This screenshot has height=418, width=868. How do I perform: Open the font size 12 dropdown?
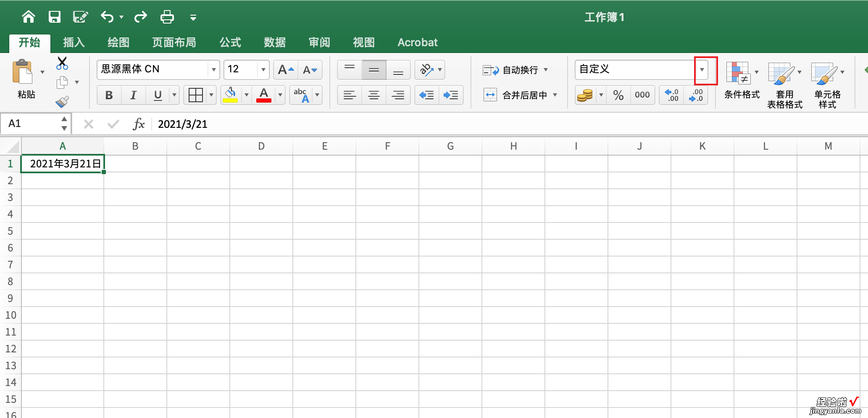tap(263, 70)
